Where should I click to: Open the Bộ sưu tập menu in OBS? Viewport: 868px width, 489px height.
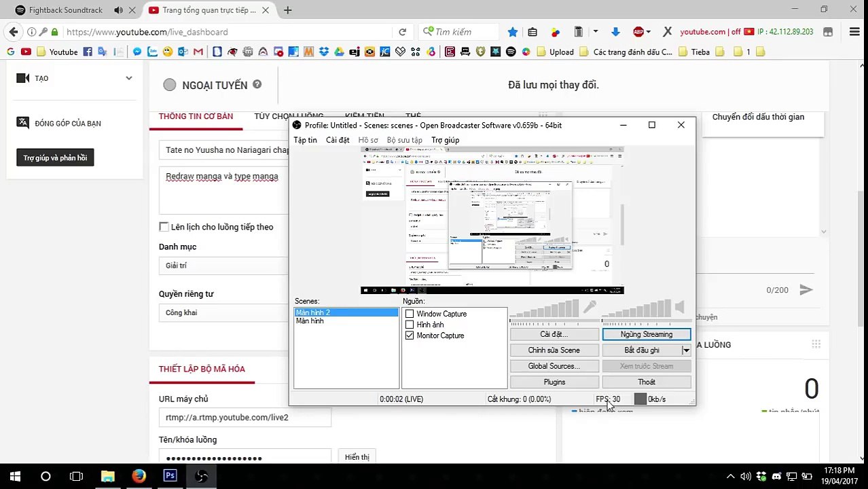pos(405,140)
